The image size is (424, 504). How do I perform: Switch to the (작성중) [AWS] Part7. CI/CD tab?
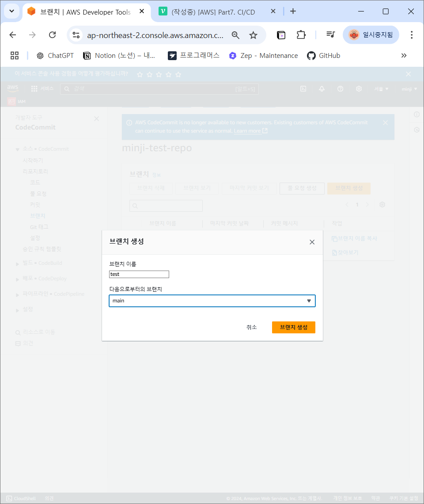(213, 12)
